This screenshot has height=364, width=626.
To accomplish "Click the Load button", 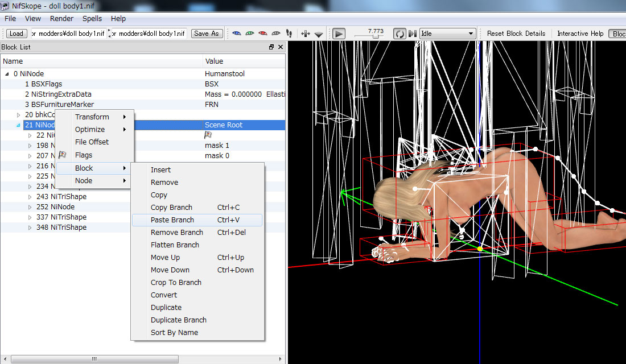I will [x=17, y=34].
